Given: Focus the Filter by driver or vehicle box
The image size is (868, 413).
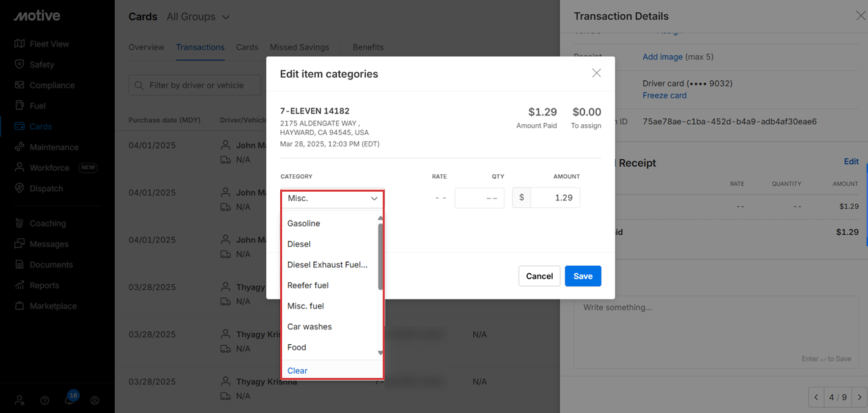Looking at the screenshot, I should coord(195,85).
